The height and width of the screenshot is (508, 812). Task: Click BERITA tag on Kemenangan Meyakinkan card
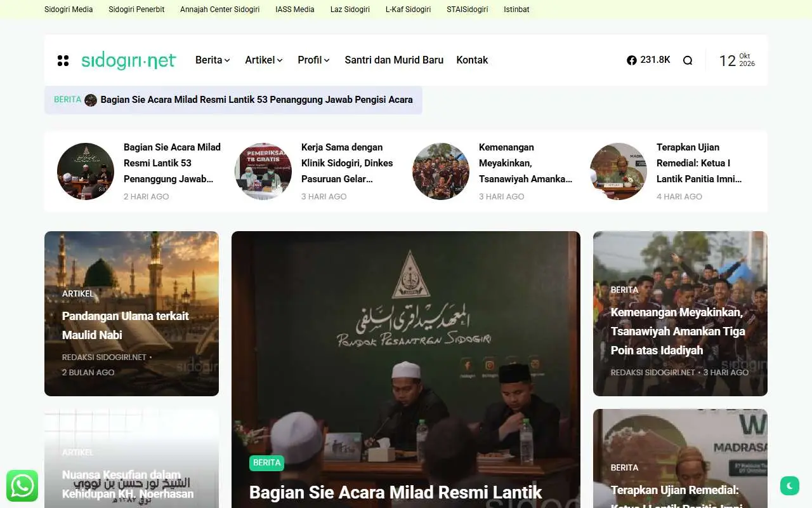[625, 290]
